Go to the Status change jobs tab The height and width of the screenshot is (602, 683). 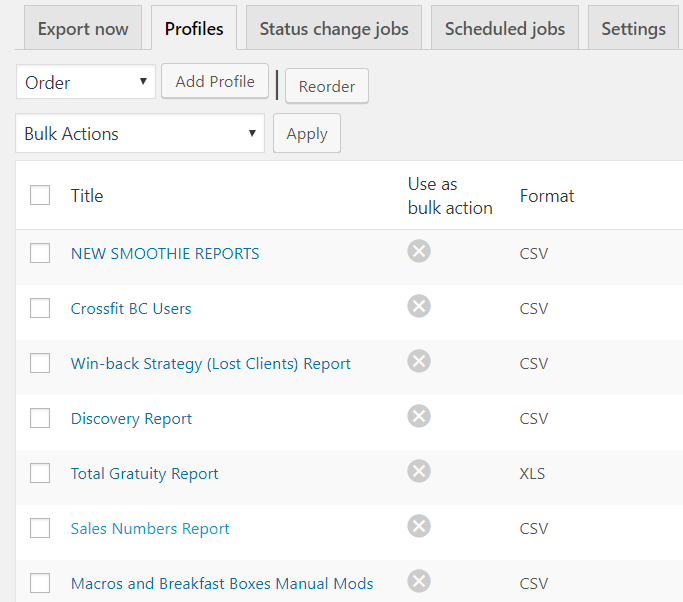tap(334, 29)
